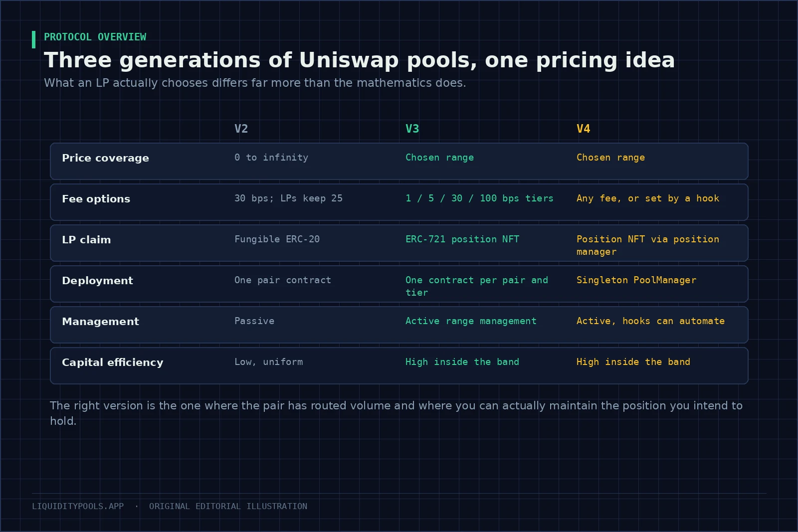The image size is (798, 532).
Task: Click V4 'High inside the band' cell
Action: tap(633, 362)
